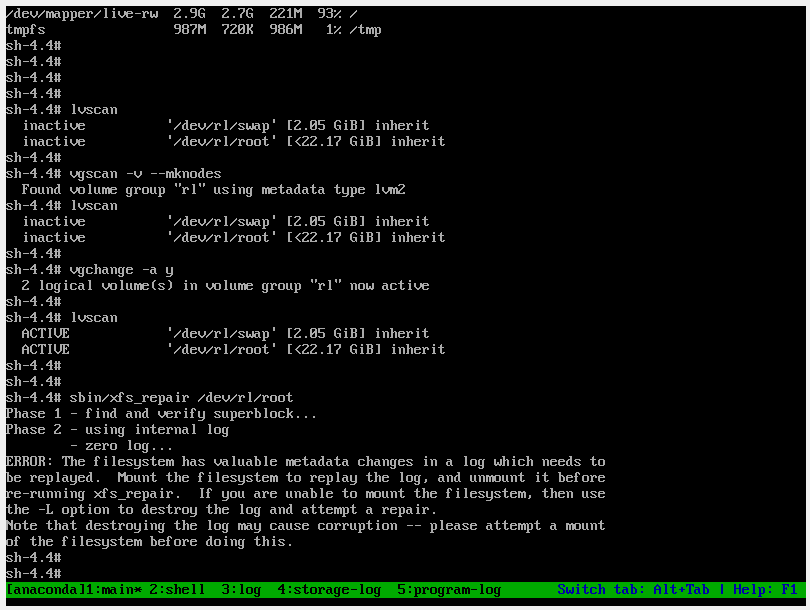Click the anaconda session label
This screenshot has width=810, height=610.
(45, 589)
